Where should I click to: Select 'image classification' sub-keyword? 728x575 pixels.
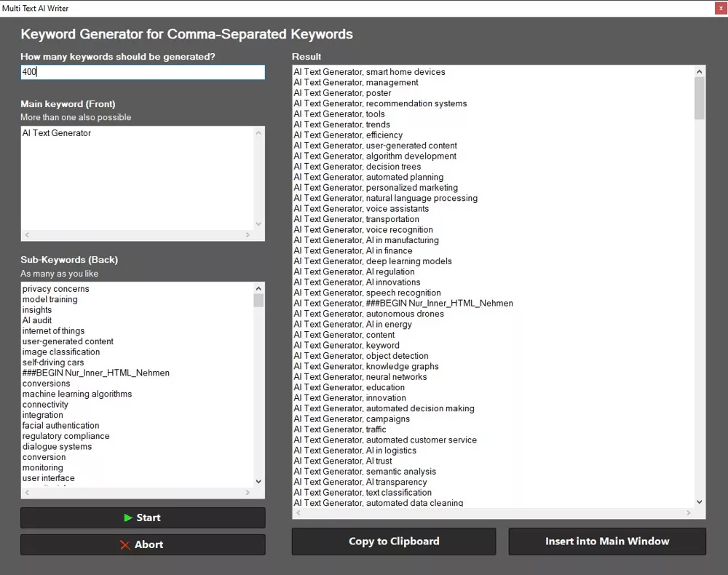[61, 352]
